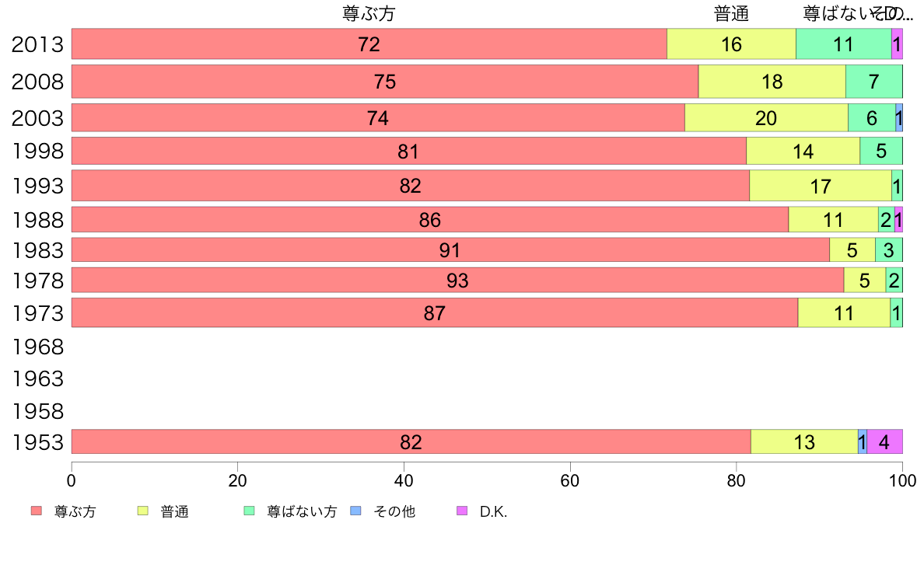Click the 尊ぶ方 column header at top

[369, 13]
